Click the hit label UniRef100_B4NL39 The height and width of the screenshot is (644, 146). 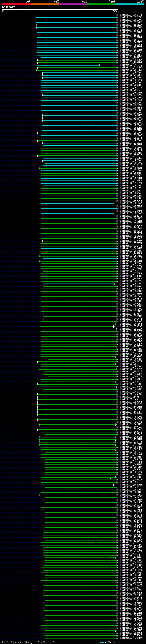131,394
